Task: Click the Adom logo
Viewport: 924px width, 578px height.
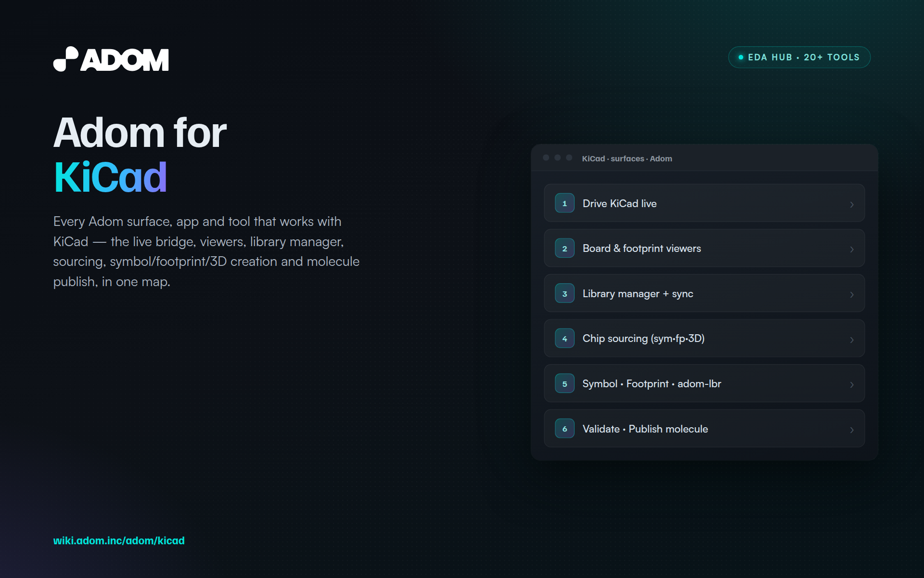Action: click(111, 59)
